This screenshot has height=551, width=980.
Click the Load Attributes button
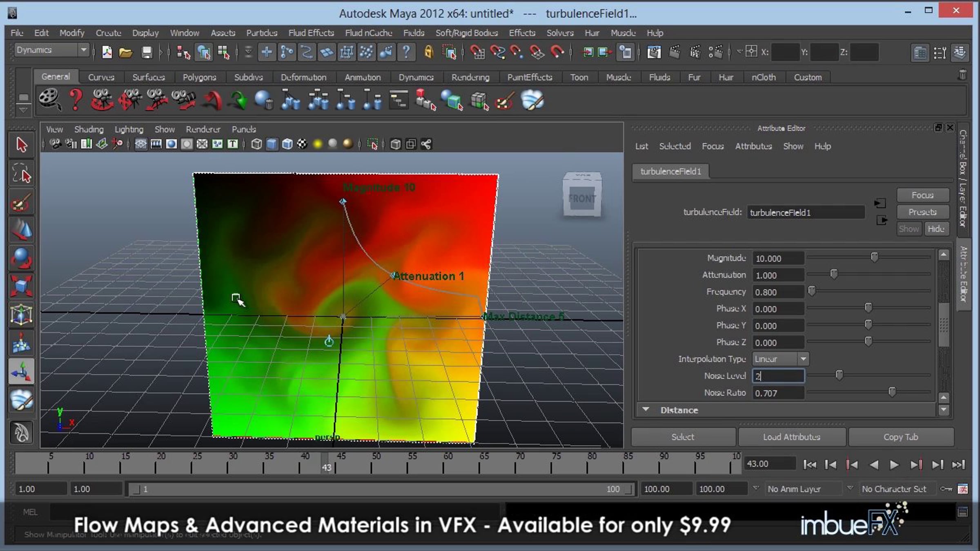point(792,437)
